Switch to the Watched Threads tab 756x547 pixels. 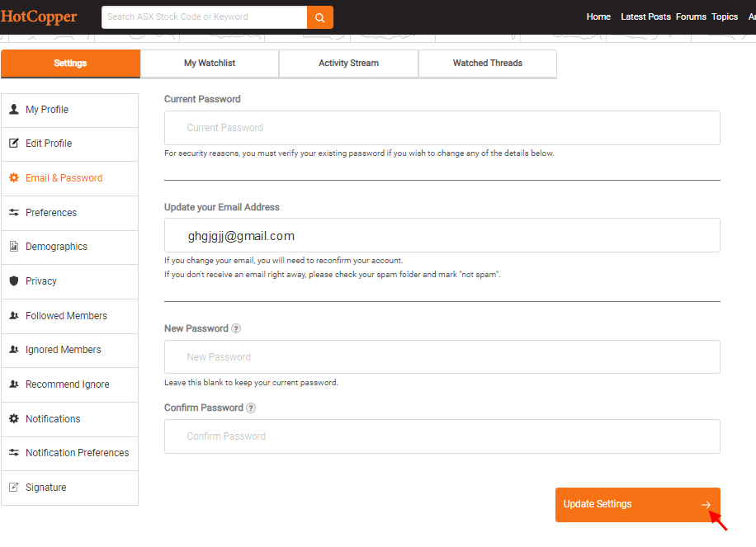(x=487, y=64)
